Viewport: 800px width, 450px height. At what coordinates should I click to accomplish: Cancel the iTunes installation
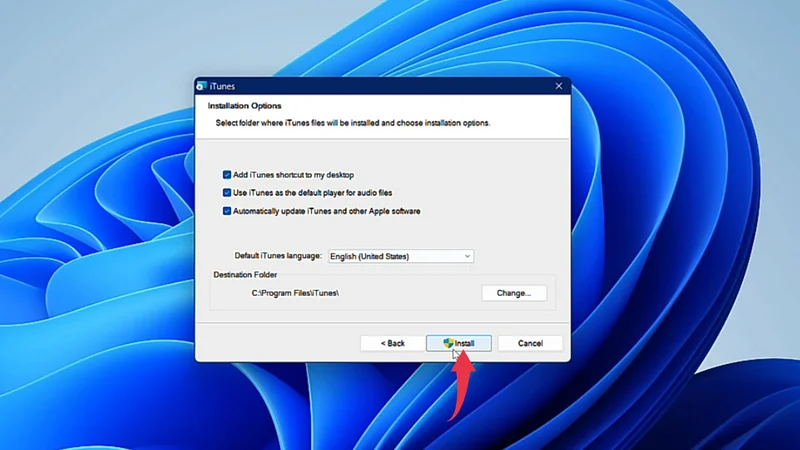530,343
